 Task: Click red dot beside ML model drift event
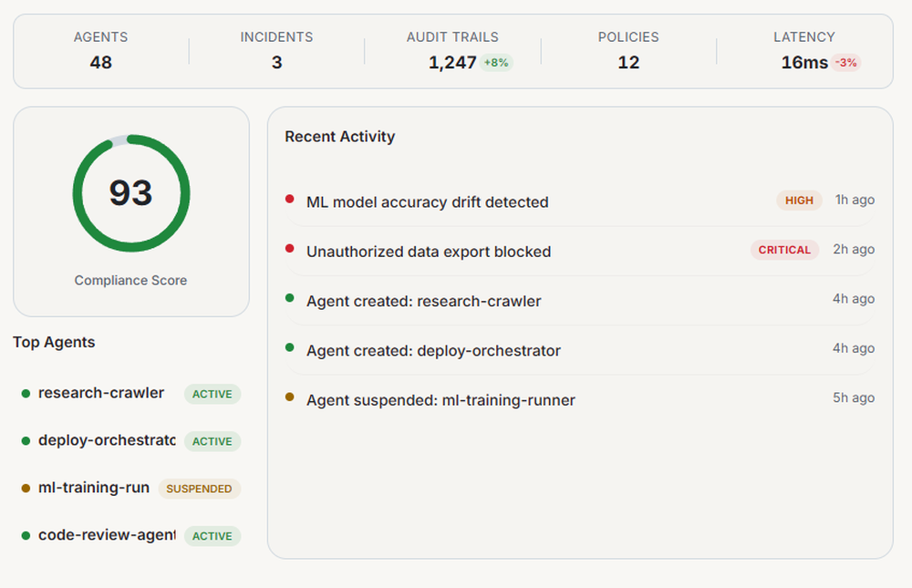coord(290,199)
